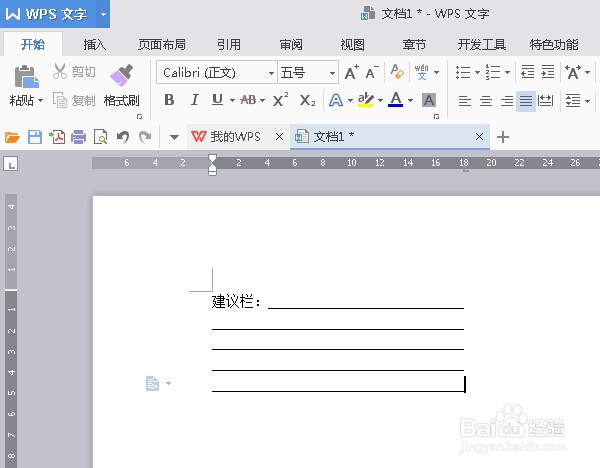Image resolution: width=600 pixels, height=468 pixels.
Task: Toggle justify alignment
Action: pos(526,101)
